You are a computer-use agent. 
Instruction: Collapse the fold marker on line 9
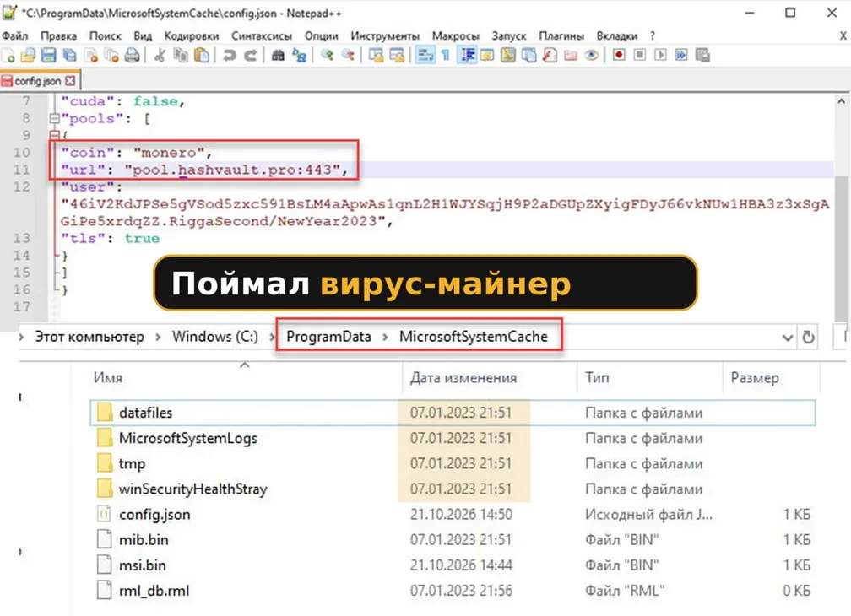(54, 135)
